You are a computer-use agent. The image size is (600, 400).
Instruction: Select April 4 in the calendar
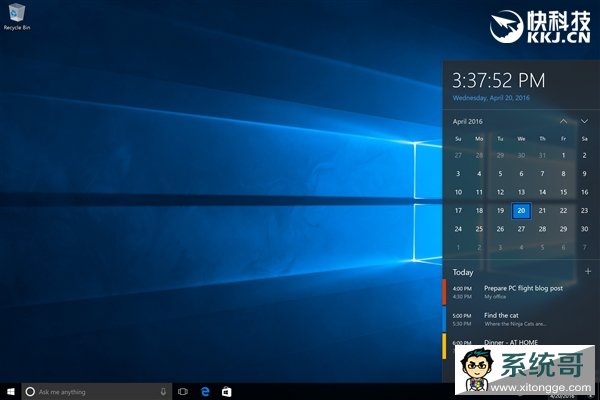pyautogui.click(x=479, y=174)
